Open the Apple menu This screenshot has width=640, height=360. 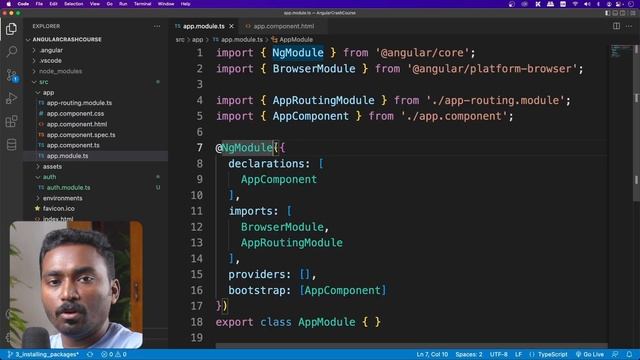click(9, 4)
